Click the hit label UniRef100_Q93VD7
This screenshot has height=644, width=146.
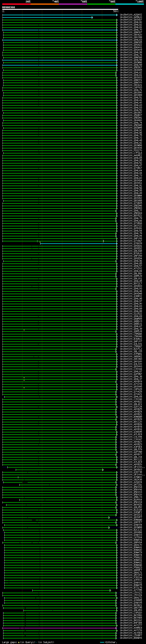click(x=131, y=20)
